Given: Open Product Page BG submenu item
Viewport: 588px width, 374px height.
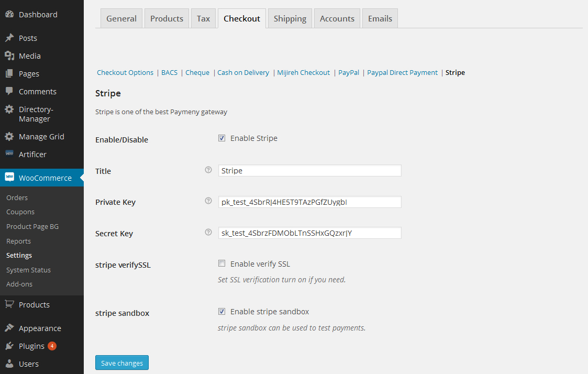Looking at the screenshot, I should pos(32,226).
